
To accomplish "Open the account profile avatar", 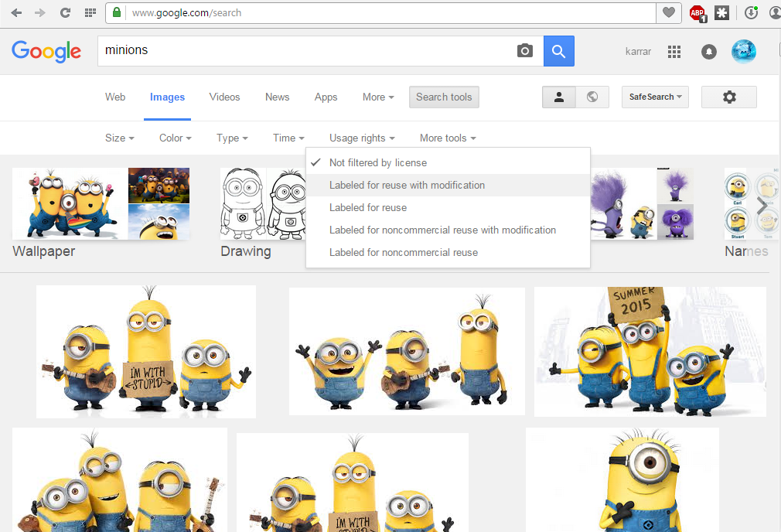I will tap(744, 51).
